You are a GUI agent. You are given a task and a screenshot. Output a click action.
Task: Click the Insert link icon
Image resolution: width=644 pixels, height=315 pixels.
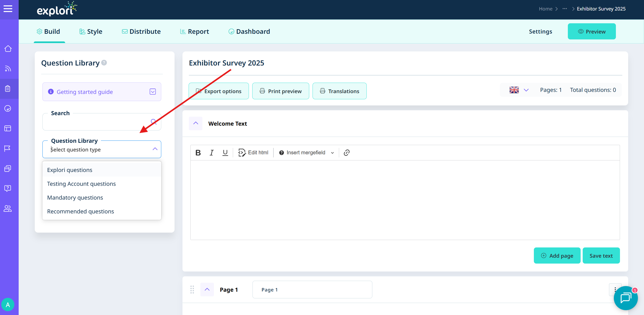pyautogui.click(x=347, y=153)
